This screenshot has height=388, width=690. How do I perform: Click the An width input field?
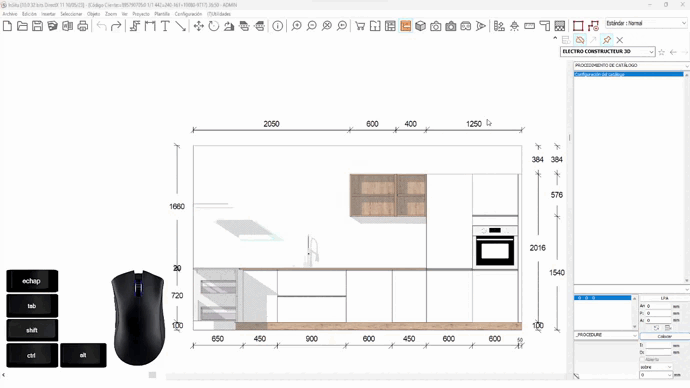click(x=658, y=306)
